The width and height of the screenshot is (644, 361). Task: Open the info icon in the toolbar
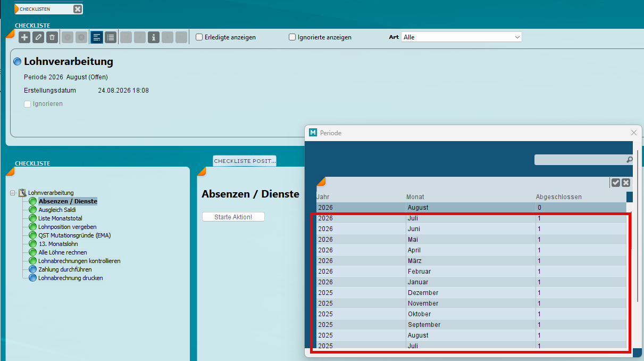[x=154, y=37]
